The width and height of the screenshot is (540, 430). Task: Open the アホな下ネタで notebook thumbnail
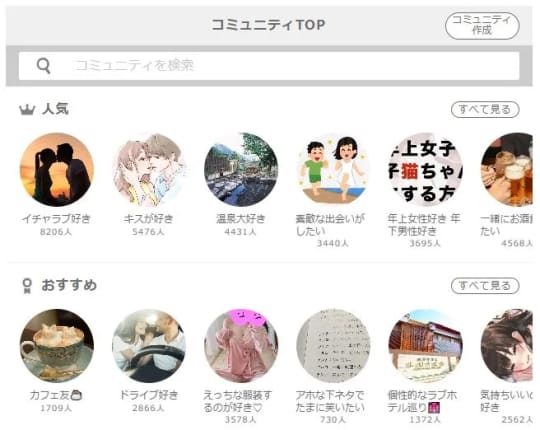coord(333,346)
